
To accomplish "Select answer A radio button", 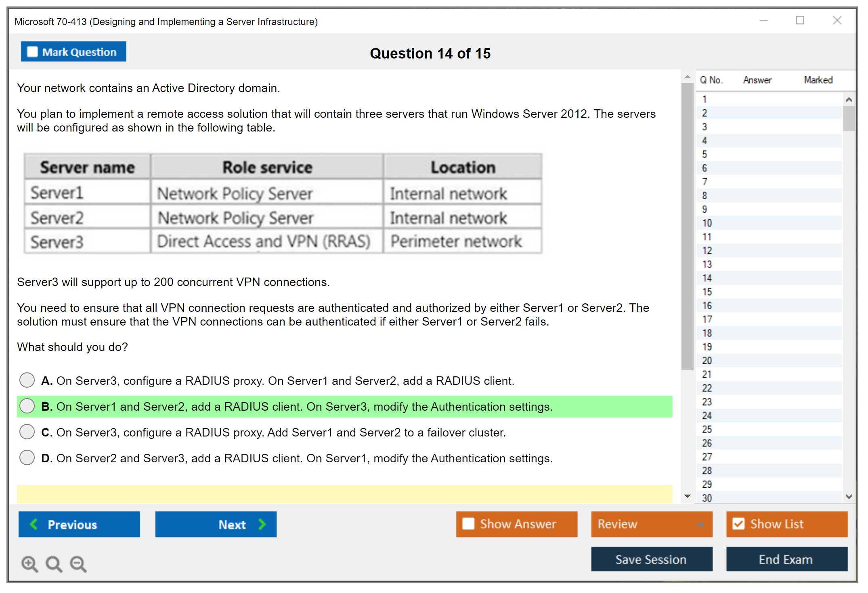I will coord(27,380).
